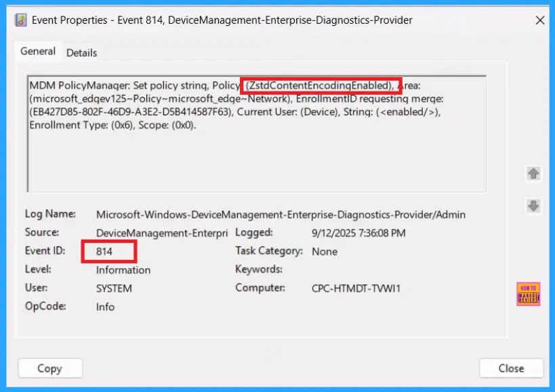The height and width of the screenshot is (392, 555).
Task: Click the down arrow for next event
Action: pyautogui.click(x=533, y=206)
